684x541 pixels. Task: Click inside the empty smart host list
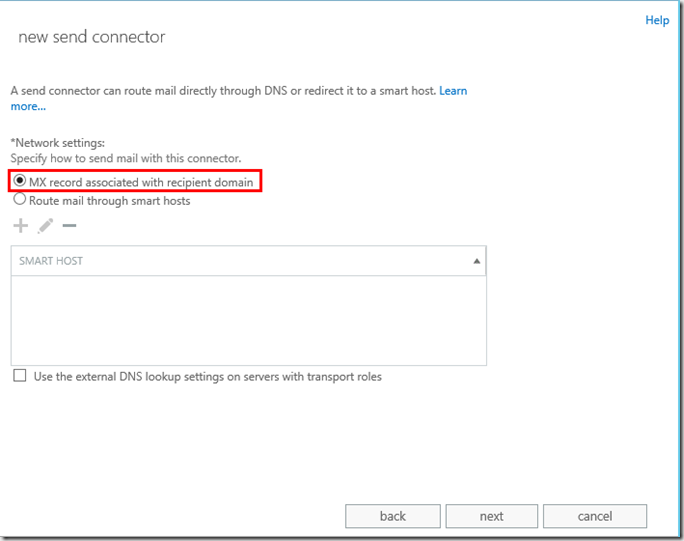[x=248, y=320]
